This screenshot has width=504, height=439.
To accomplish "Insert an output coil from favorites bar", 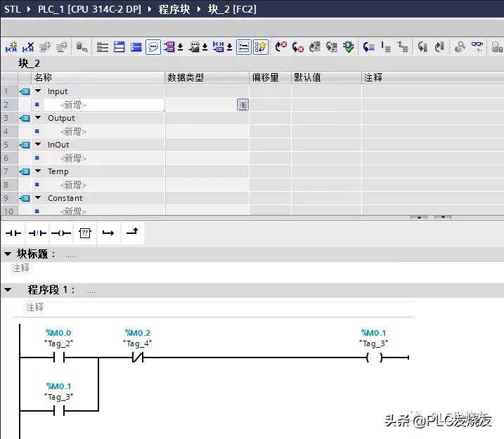I will coord(61,233).
